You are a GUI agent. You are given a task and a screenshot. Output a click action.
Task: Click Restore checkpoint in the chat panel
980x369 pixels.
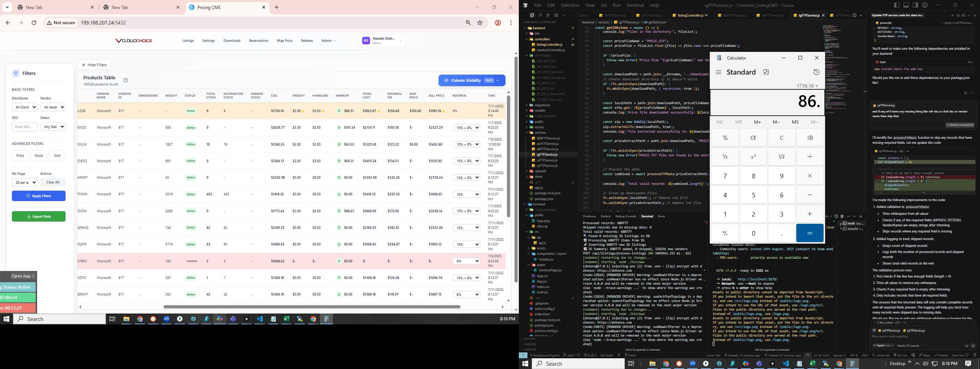pyautogui.click(x=959, y=125)
